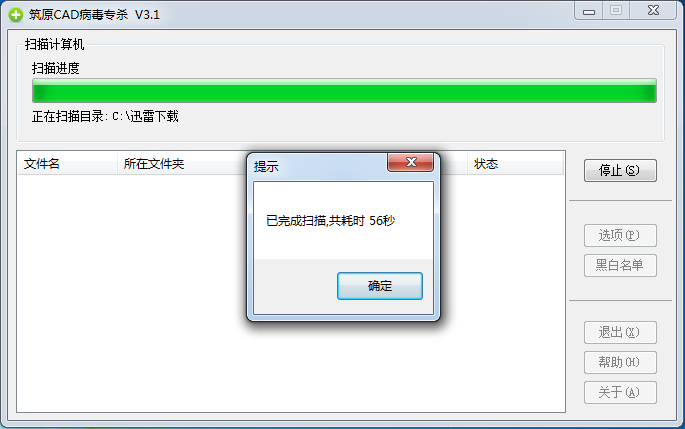
Task: Click the green scan progress bar
Action: (x=344, y=91)
